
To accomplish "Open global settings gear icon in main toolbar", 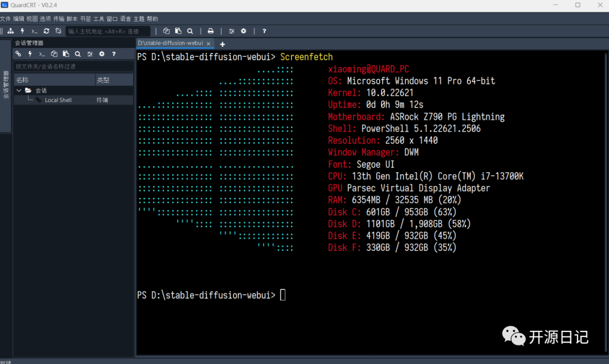I will click(244, 31).
